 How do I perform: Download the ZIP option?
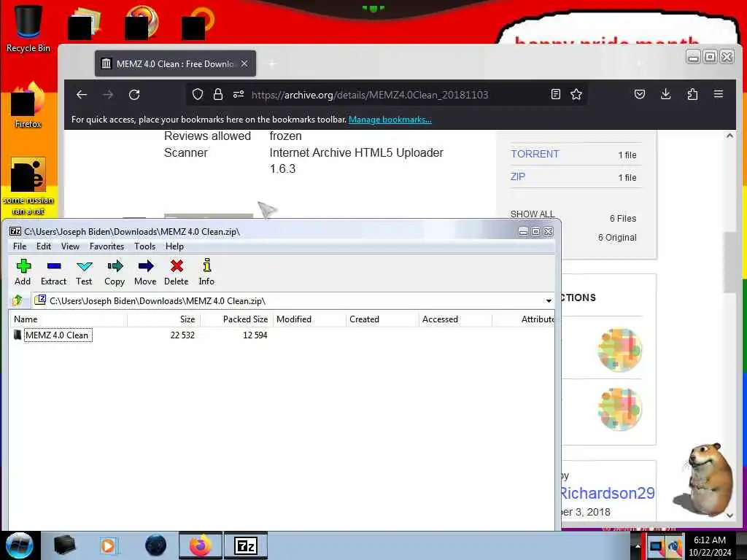point(518,176)
